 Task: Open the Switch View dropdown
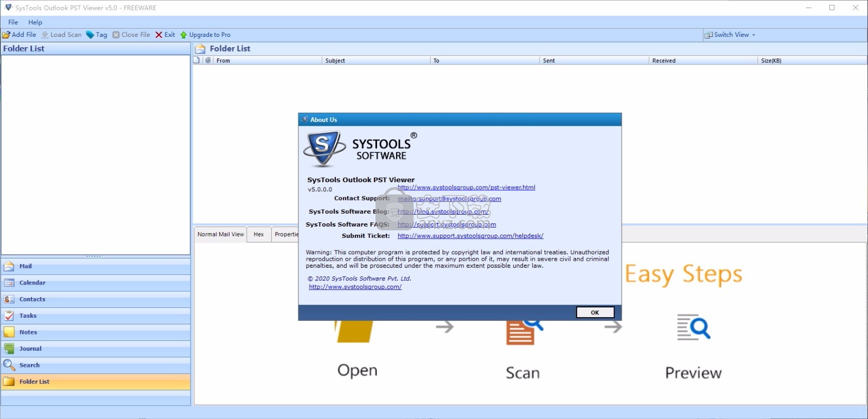point(730,35)
